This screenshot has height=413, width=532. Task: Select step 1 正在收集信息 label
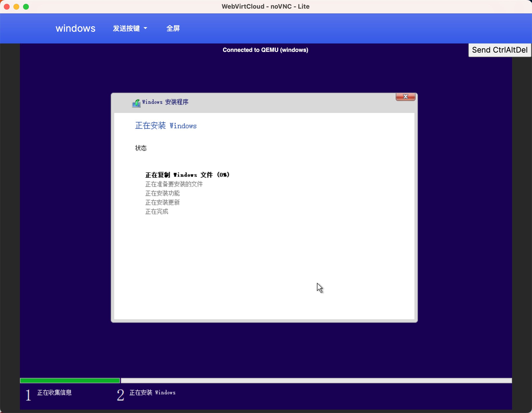(x=54, y=392)
